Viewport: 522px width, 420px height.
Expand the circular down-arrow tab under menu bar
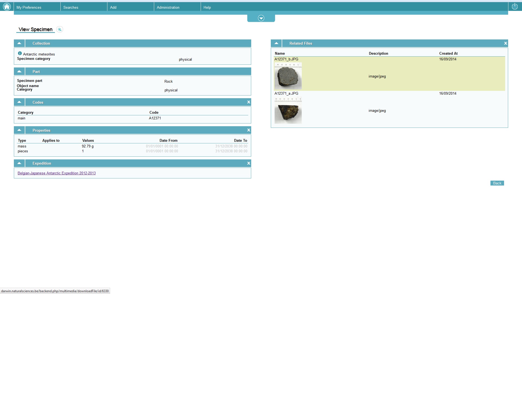(261, 18)
